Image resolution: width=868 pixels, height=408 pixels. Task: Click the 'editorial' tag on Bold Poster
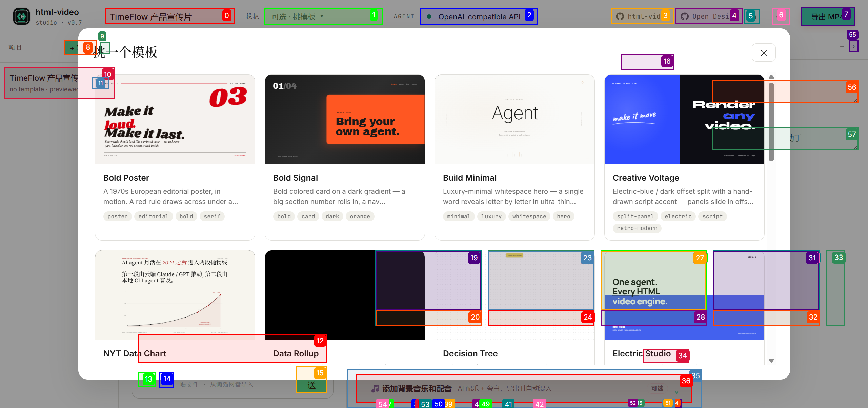point(154,216)
